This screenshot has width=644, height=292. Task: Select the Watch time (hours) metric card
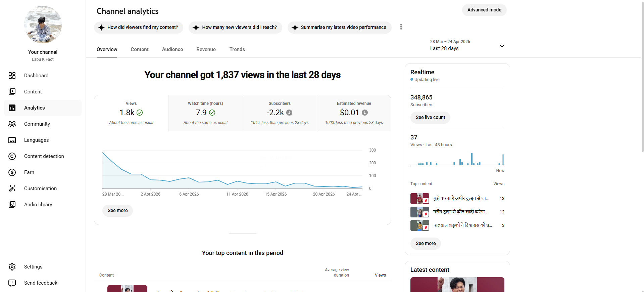click(205, 113)
